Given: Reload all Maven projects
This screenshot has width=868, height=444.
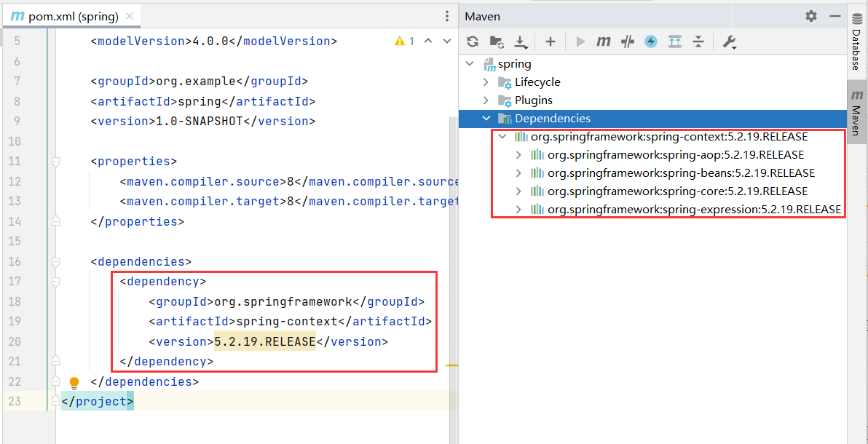Looking at the screenshot, I should (x=472, y=41).
